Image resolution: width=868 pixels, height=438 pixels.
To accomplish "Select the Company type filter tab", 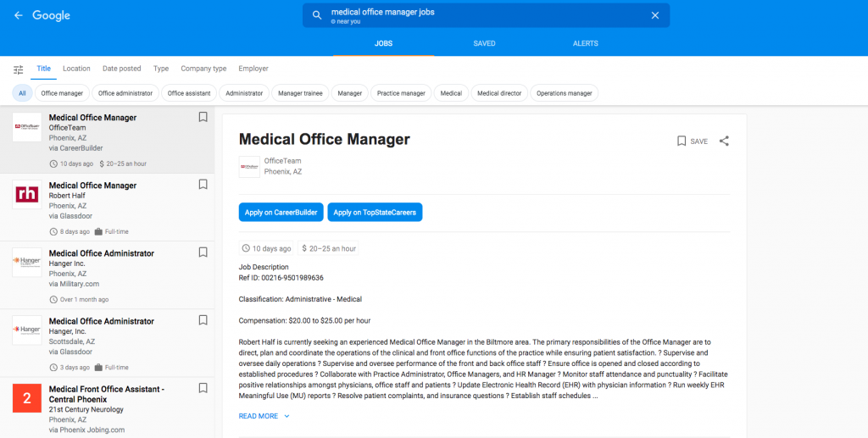I will click(x=203, y=69).
